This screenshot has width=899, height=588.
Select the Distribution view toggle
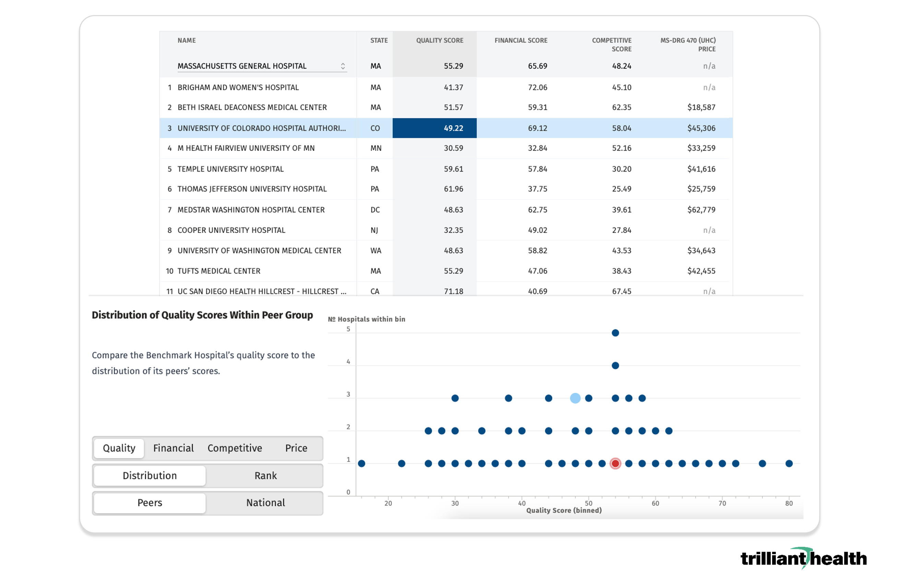(x=150, y=475)
